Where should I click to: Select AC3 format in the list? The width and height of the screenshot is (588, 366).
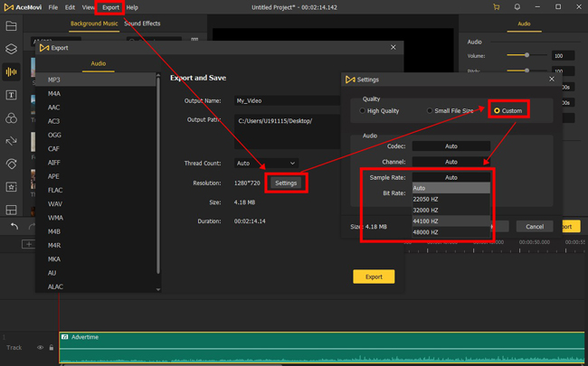[96, 121]
